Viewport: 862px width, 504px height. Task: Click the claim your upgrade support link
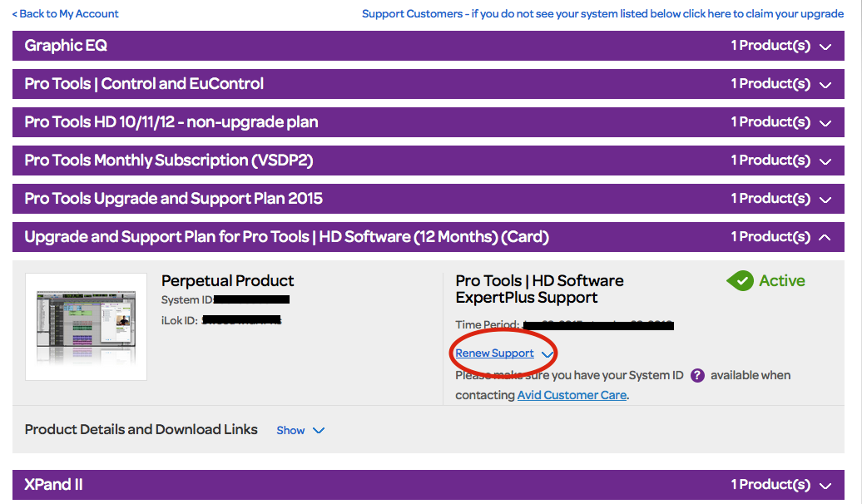click(x=602, y=13)
